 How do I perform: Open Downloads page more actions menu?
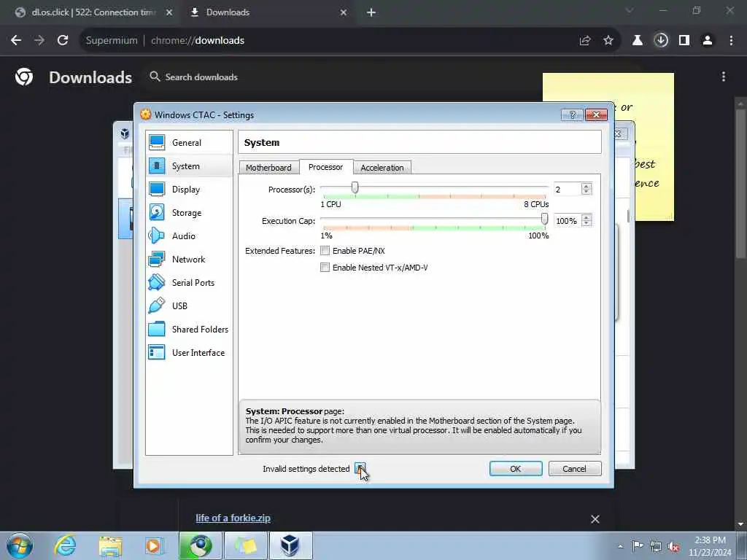click(723, 77)
